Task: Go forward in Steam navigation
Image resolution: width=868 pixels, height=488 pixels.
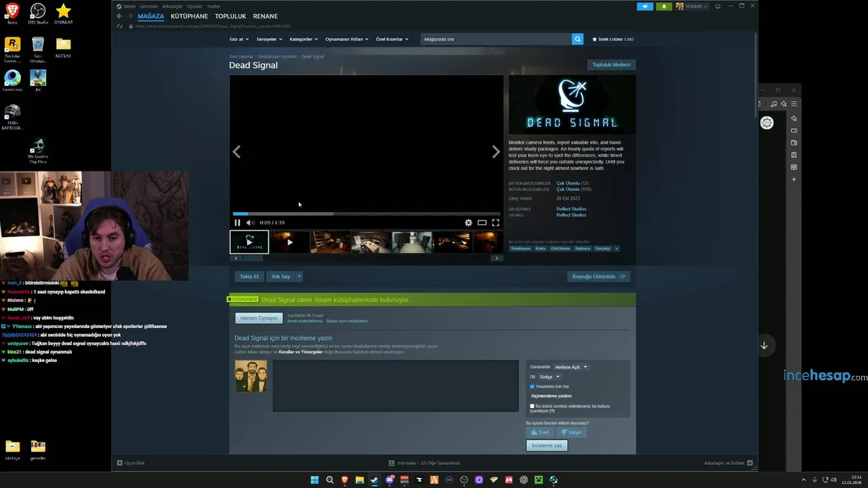Action: [130, 16]
